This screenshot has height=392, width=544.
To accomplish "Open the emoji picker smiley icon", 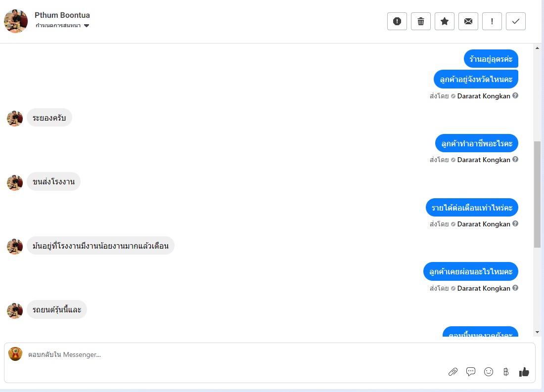I will [489, 372].
